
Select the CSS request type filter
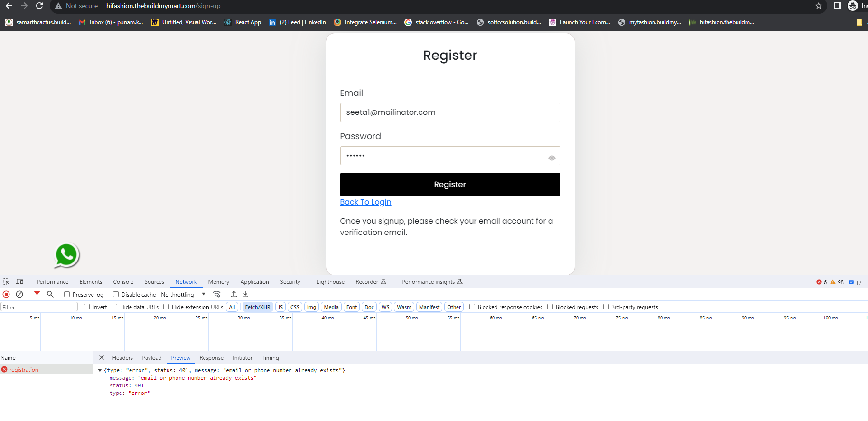295,307
